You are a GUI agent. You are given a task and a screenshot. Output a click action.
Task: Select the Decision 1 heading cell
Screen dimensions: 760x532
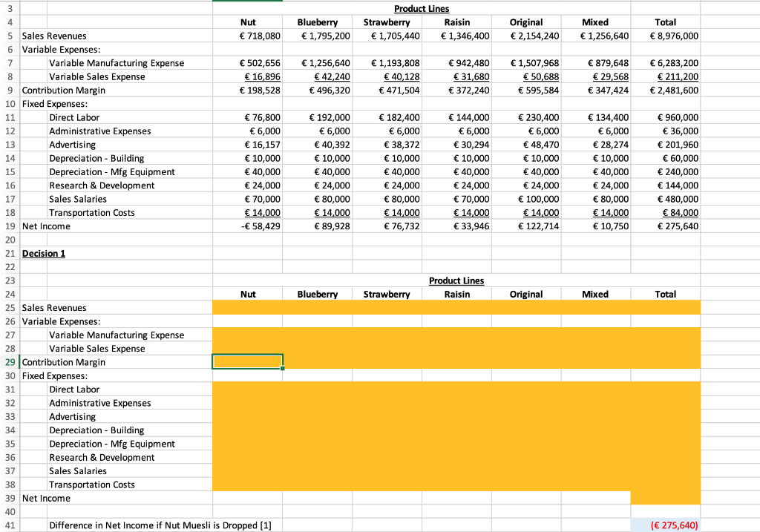(44, 254)
